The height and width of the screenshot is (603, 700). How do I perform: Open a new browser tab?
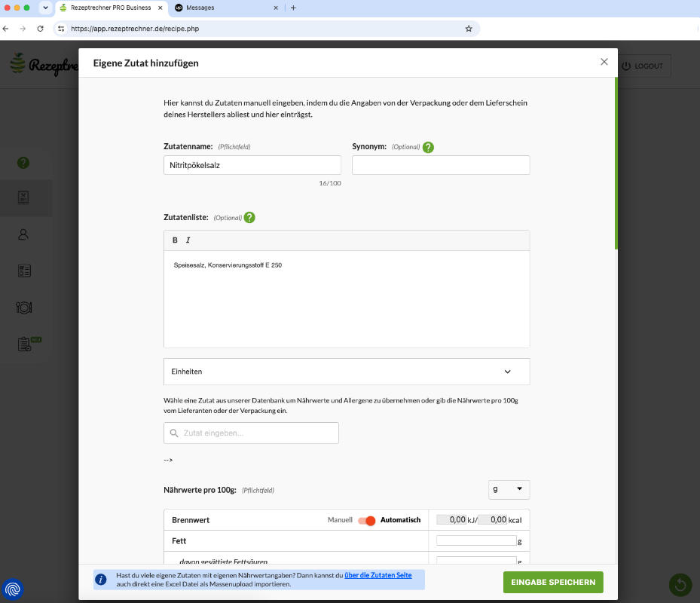click(293, 8)
